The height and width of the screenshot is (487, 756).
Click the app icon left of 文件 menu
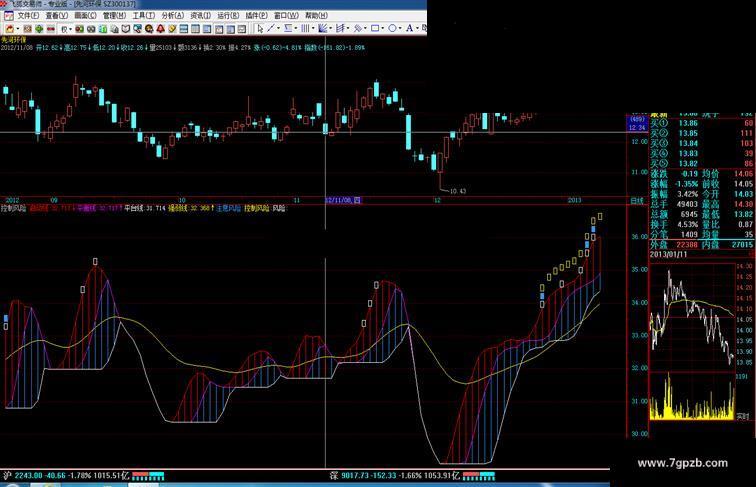pyautogui.click(x=9, y=15)
